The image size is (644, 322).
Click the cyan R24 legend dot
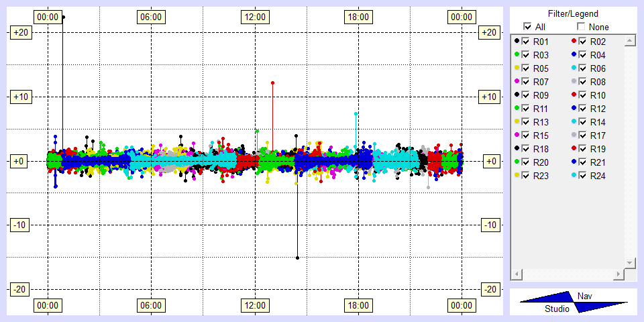(x=574, y=176)
